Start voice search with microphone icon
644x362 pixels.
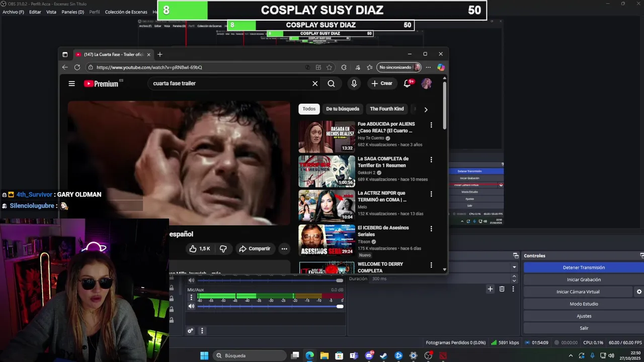tap(354, 83)
